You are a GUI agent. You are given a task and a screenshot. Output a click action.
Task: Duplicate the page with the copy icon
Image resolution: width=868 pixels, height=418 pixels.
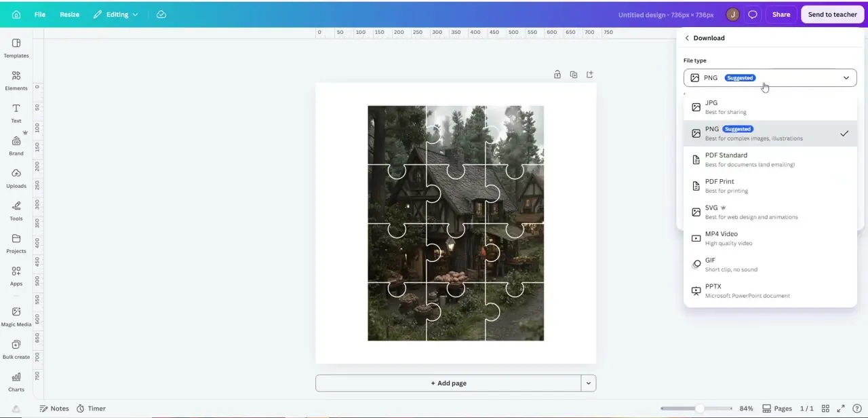click(574, 75)
